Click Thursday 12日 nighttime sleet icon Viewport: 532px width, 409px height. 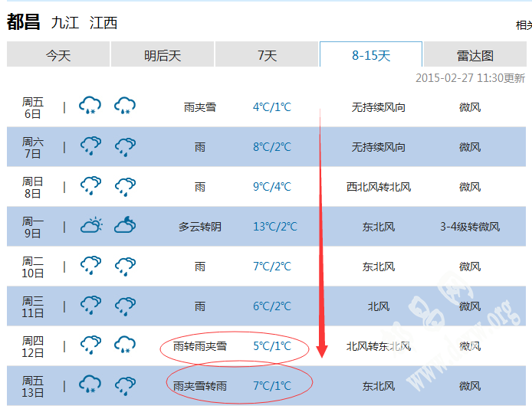(x=125, y=345)
